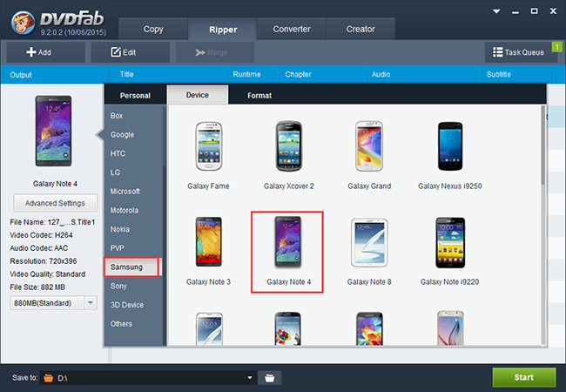The width and height of the screenshot is (566, 392).
Task: Click the Chapter column header
Action: [298, 74]
